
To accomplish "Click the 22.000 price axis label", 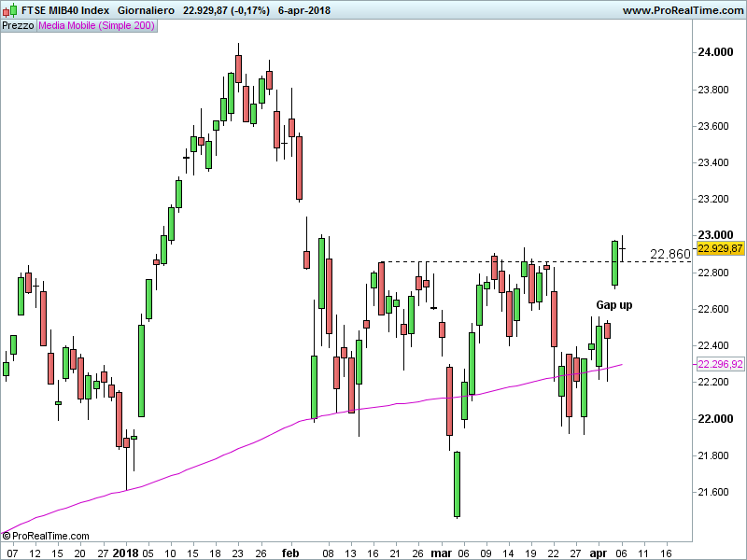I will pos(715,418).
